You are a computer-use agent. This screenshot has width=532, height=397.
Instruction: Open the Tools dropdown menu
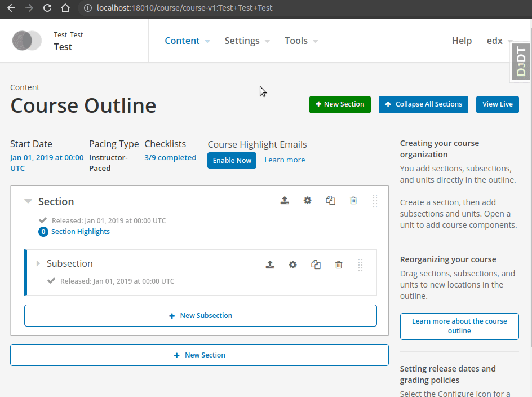point(301,41)
